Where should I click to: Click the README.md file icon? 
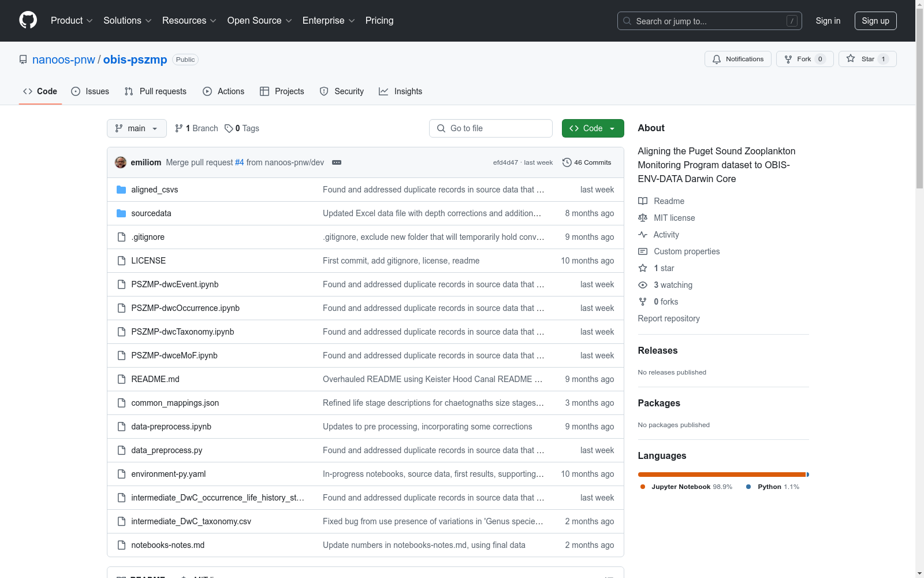121,379
